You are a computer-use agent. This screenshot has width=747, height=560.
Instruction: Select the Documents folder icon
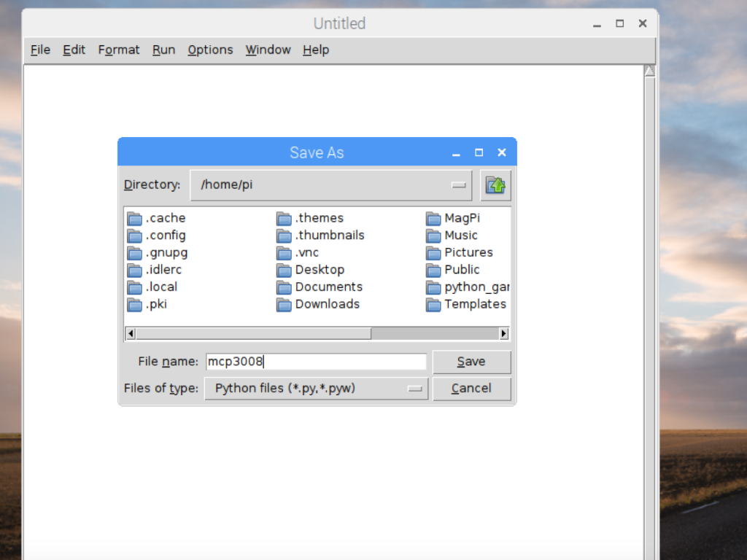point(284,287)
